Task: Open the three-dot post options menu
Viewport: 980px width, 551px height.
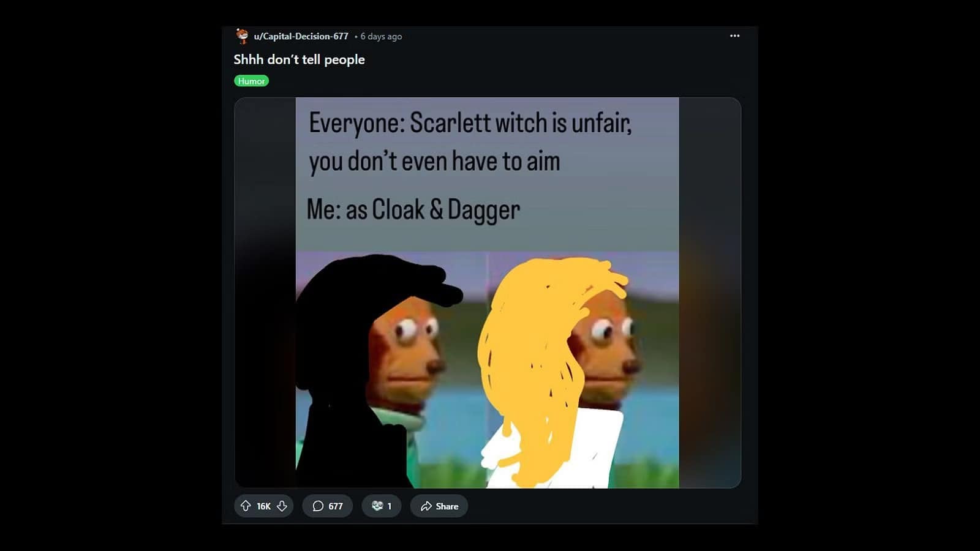Action: click(x=734, y=36)
